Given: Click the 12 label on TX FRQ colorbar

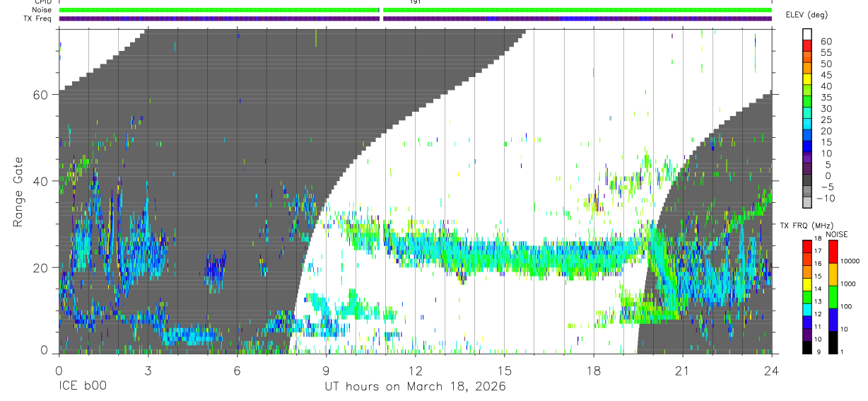Looking at the screenshot, I should click(x=817, y=315).
